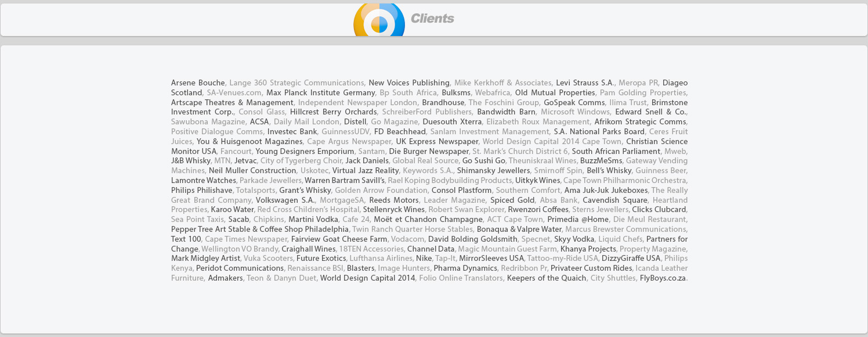Open the Investec Bank client link

click(x=292, y=132)
